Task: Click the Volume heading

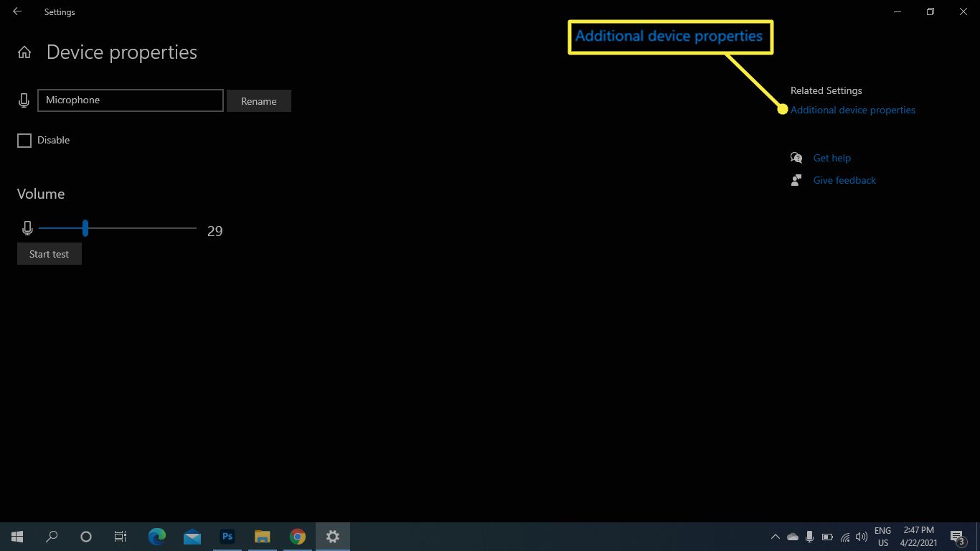Action: click(41, 194)
